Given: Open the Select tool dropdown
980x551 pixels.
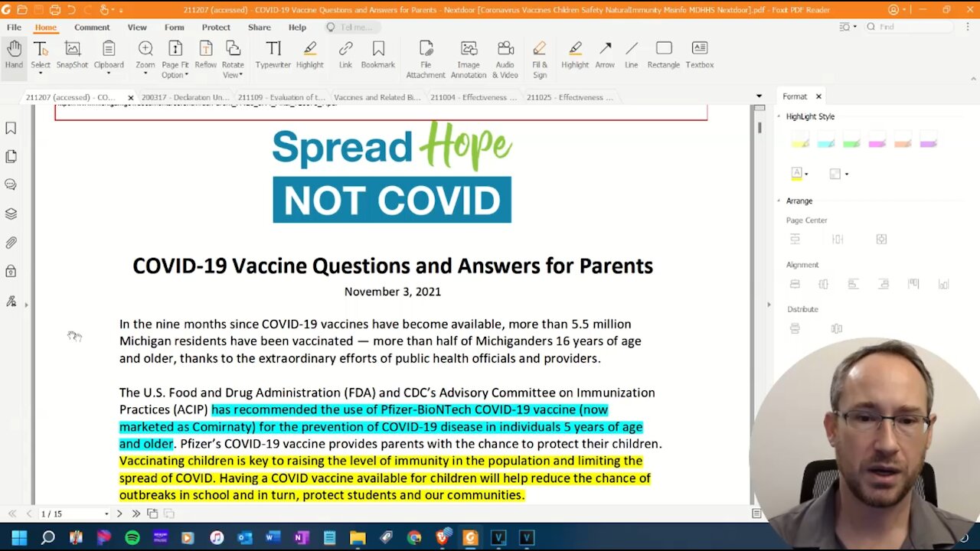Looking at the screenshot, I should coord(41,73).
